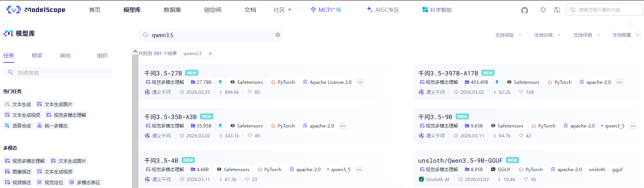Open the 支持评测 filter dropdown
The width and height of the screenshot is (644, 188).
[586, 35]
